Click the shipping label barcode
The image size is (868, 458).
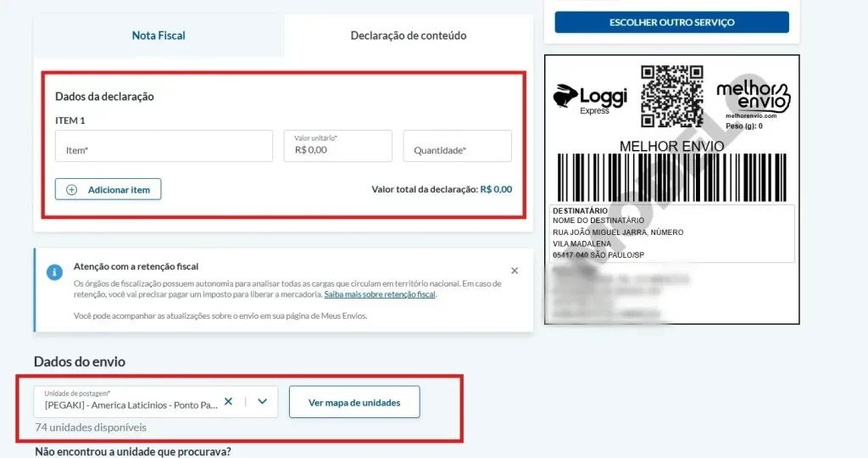[671, 178]
